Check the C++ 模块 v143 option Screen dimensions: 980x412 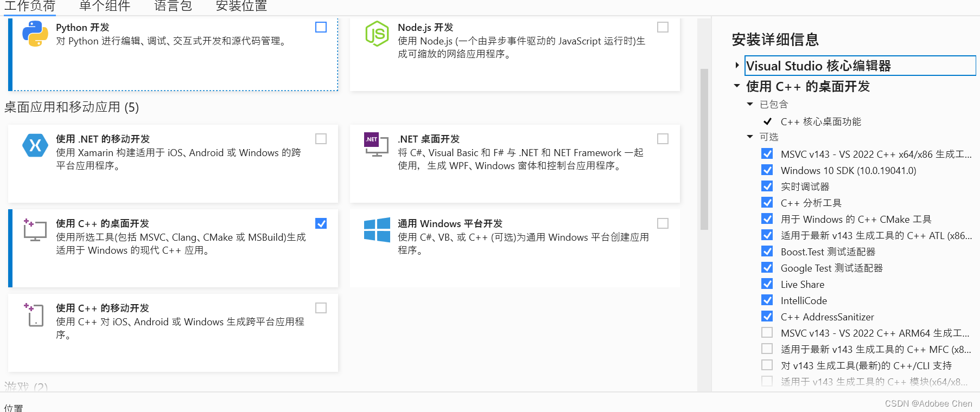coord(767,381)
